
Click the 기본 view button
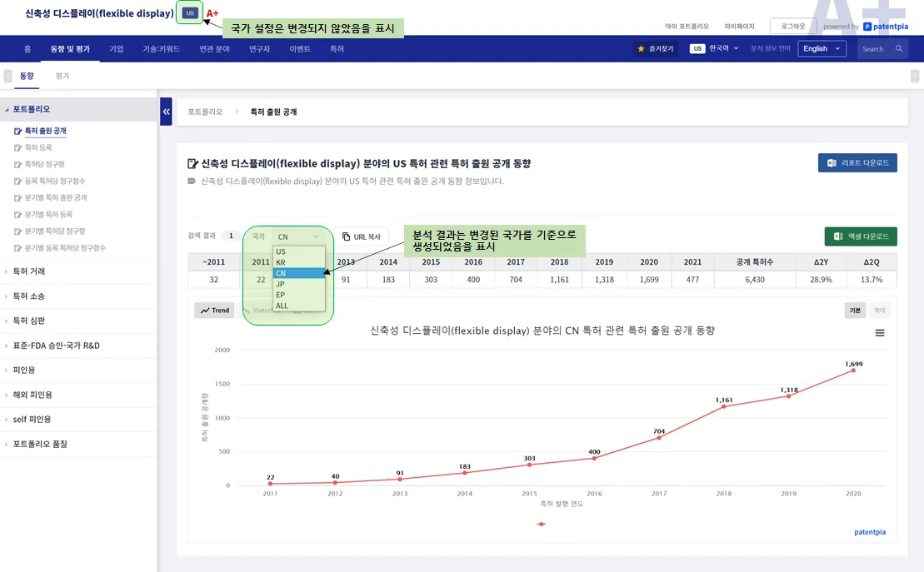pos(855,311)
